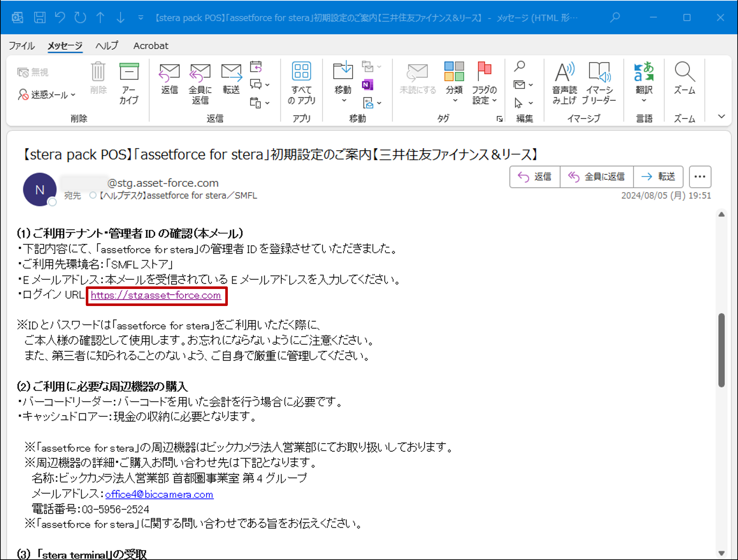This screenshot has width=738, height=560.
Task: Click the office4@biccamera.com email link
Action: 159,494
